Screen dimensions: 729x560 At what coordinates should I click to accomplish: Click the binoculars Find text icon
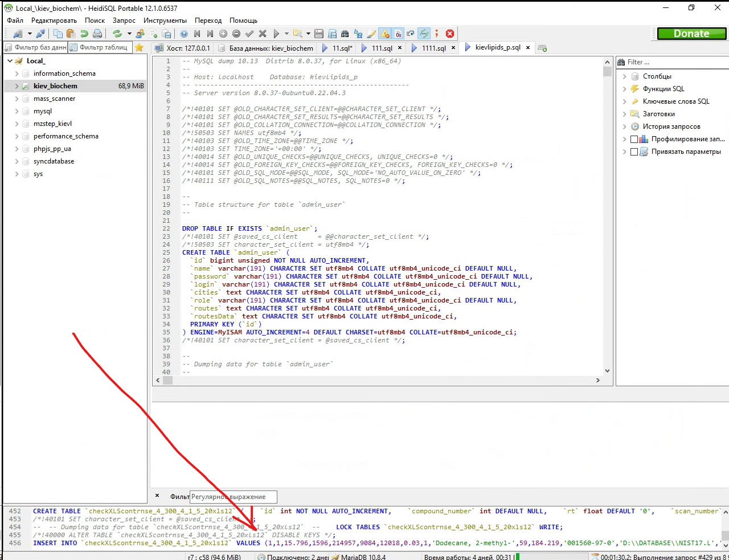345,34
